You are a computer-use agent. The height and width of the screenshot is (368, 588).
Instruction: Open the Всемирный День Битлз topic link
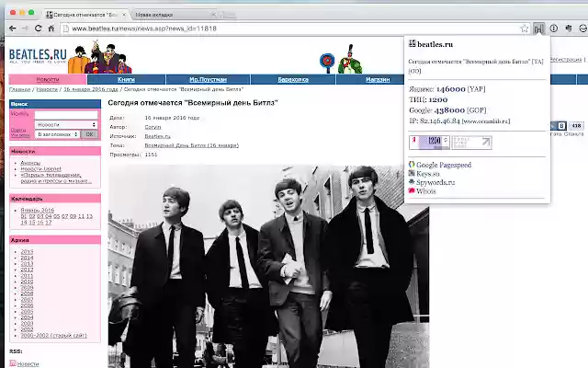tap(192, 145)
